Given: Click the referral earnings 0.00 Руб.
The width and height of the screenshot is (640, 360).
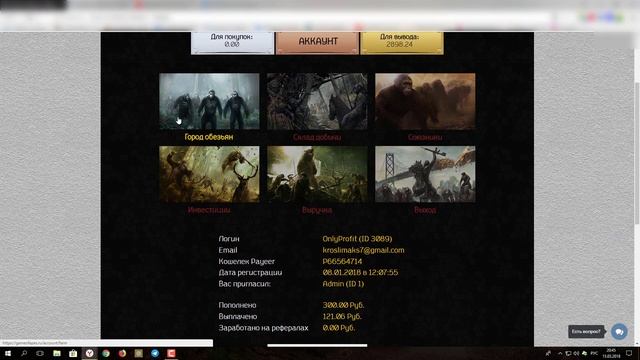Looking at the screenshot, I should [x=339, y=328].
